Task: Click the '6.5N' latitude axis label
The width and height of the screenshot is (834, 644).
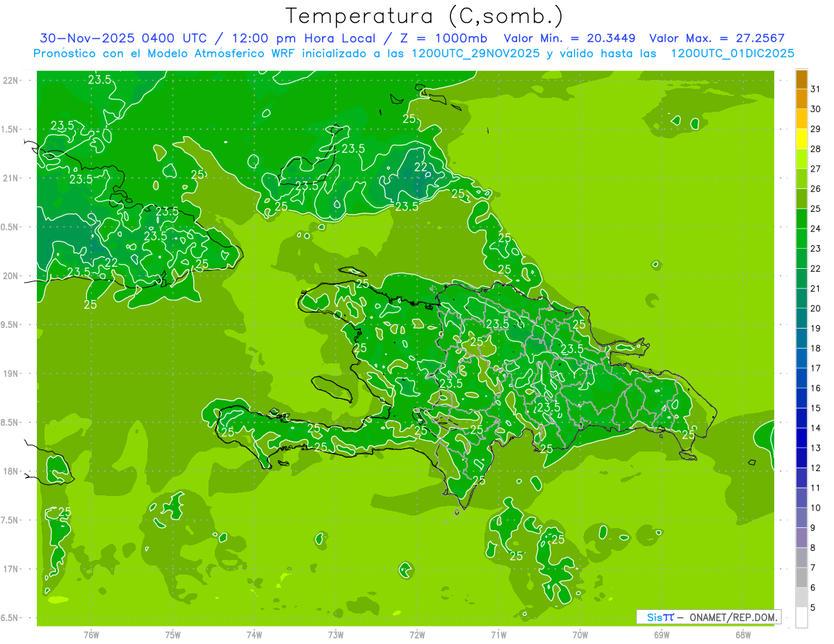Action: pyautogui.click(x=10, y=618)
